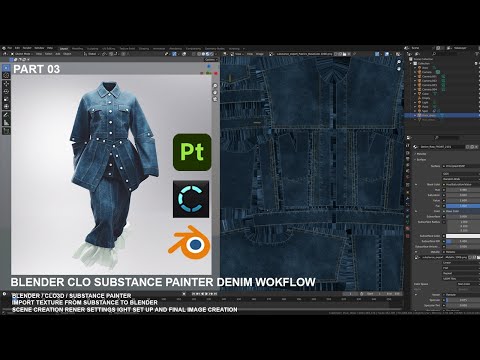Open the Options dropdown in viewport
Image resolution: width=480 pixels, height=360 pixels.
click(x=211, y=60)
